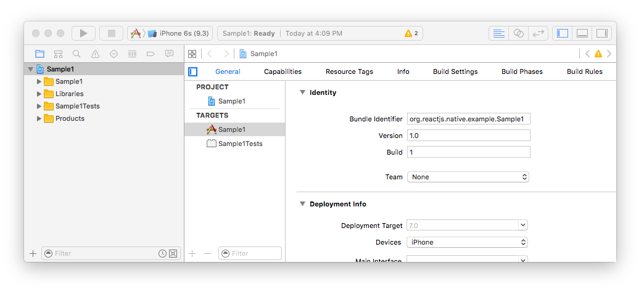Expand the Libraries folder
Viewport: 644px width, 289px height.
(39, 94)
